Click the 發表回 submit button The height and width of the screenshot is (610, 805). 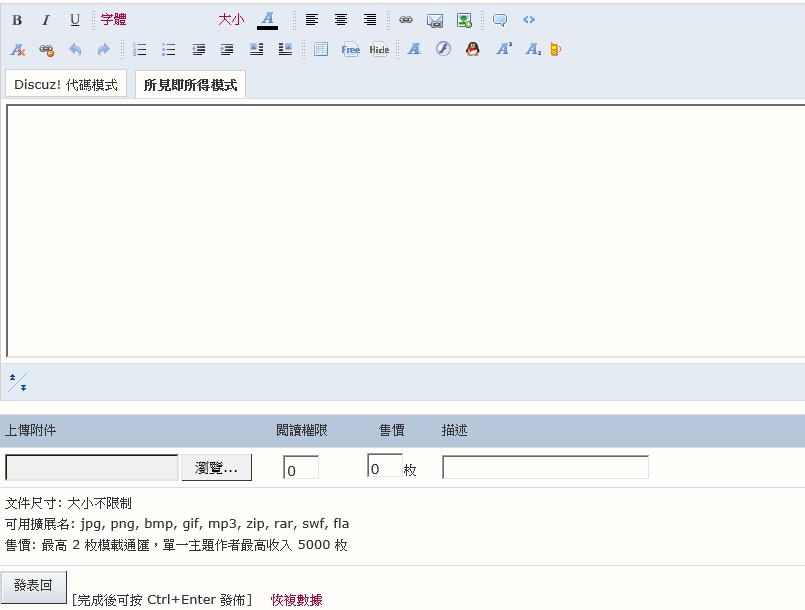coord(33,587)
